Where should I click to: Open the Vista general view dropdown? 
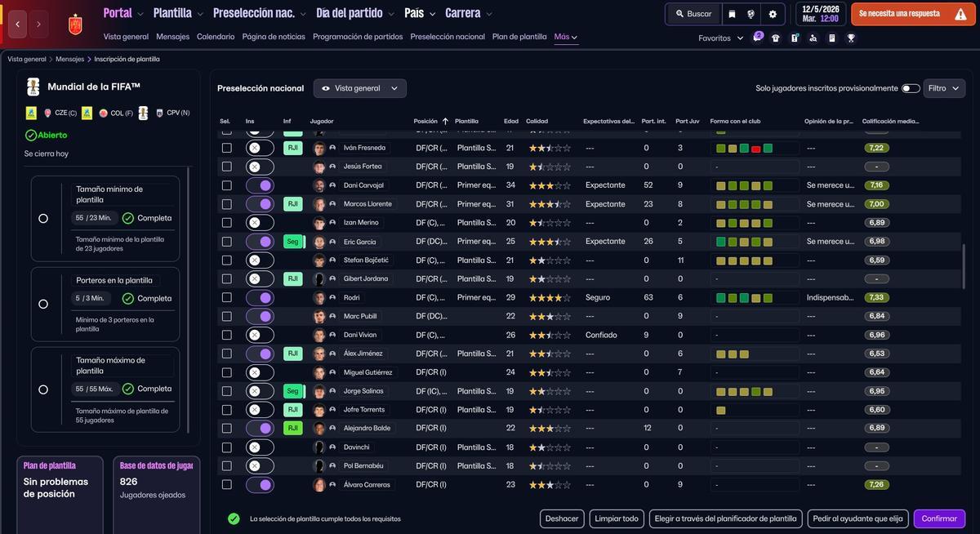[x=360, y=88]
